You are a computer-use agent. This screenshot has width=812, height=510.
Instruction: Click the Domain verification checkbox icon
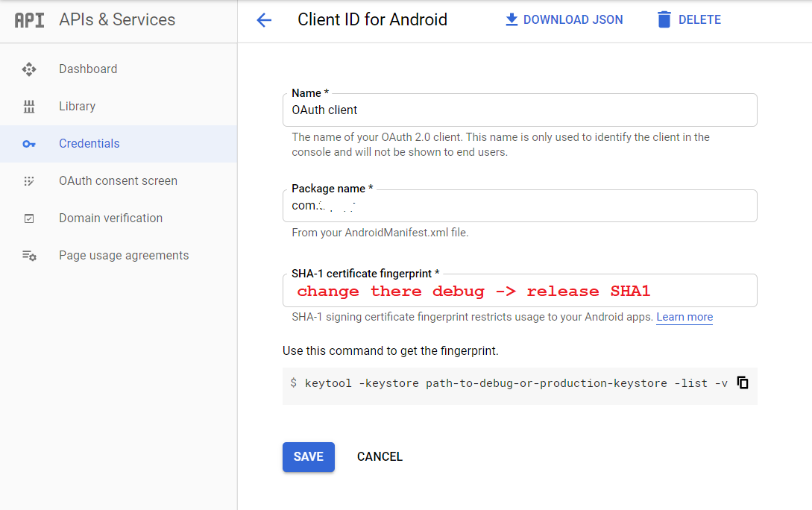tap(29, 218)
